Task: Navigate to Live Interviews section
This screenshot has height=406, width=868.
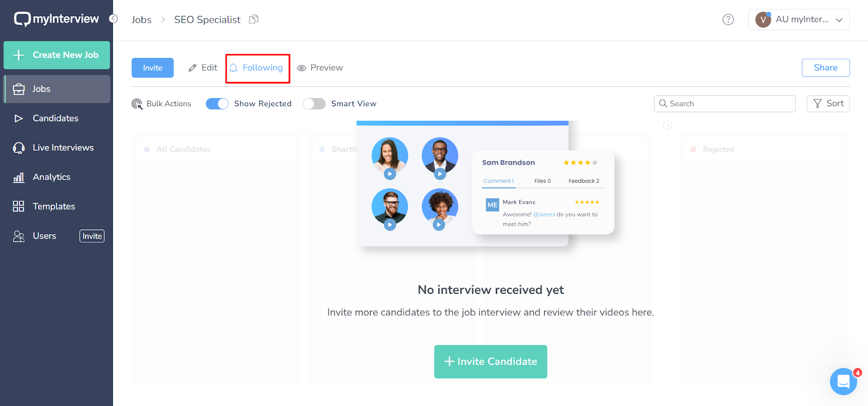Action: (63, 147)
